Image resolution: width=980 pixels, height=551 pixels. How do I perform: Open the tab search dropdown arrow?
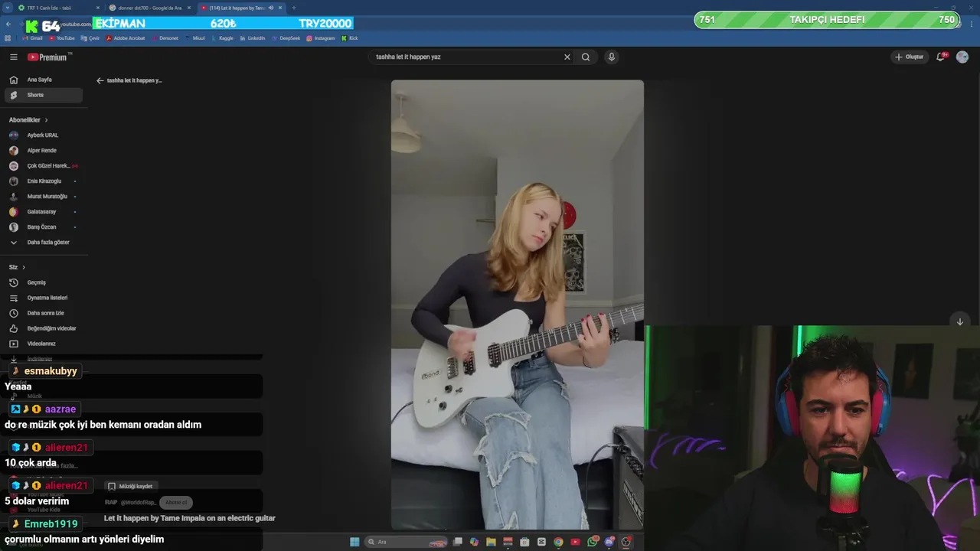tap(7, 8)
